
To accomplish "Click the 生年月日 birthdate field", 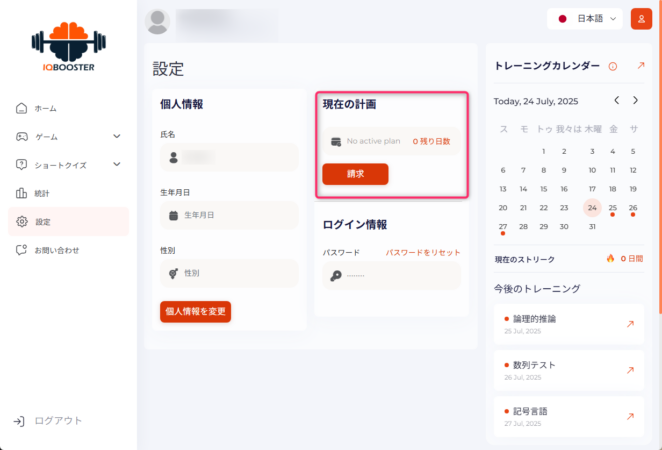I will (x=229, y=215).
